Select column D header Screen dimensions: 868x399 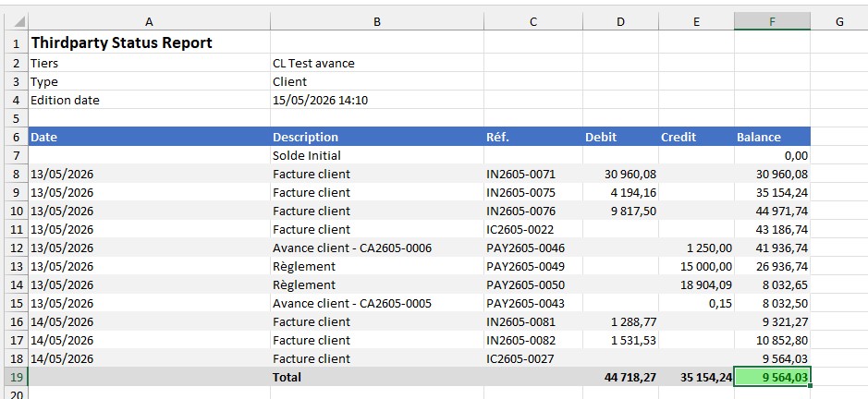point(620,21)
